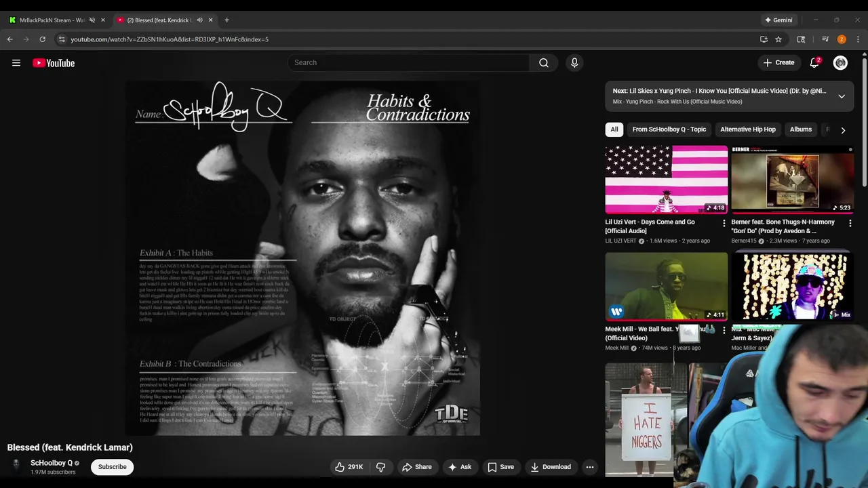Open the YouTube guide hamburger menu
Screen dimensions: 868x488
pyautogui.click(x=16, y=63)
